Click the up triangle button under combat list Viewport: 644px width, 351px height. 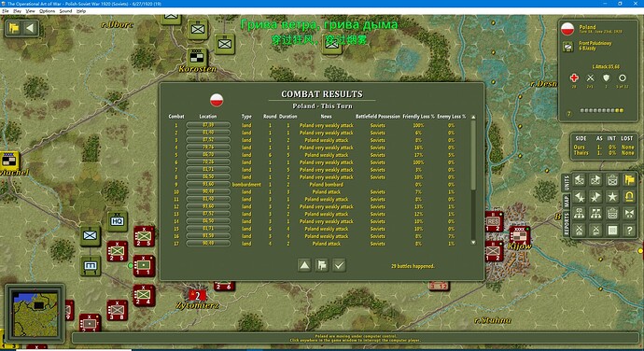pyautogui.click(x=304, y=265)
